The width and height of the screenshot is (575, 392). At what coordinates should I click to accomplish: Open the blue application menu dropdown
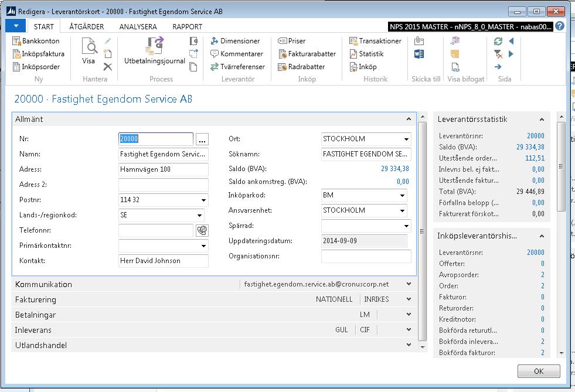(16, 26)
